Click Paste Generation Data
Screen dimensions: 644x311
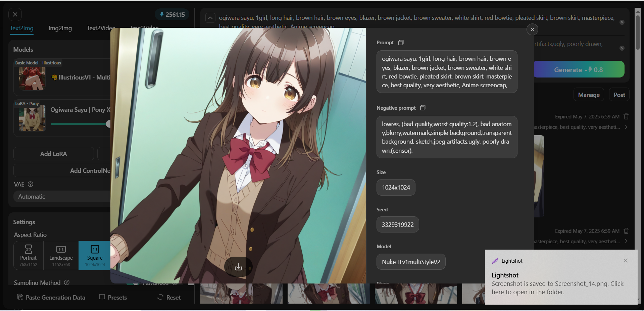click(51, 297)
